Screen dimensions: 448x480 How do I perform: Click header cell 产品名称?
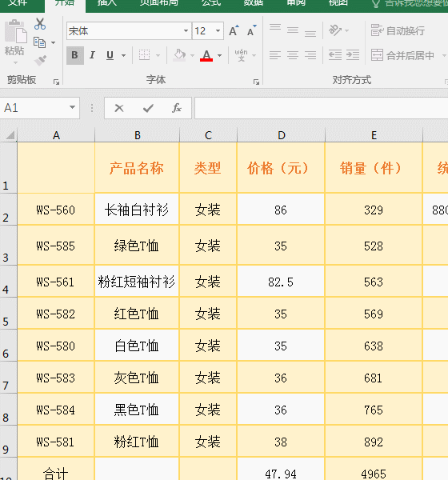tap(137, 168)
